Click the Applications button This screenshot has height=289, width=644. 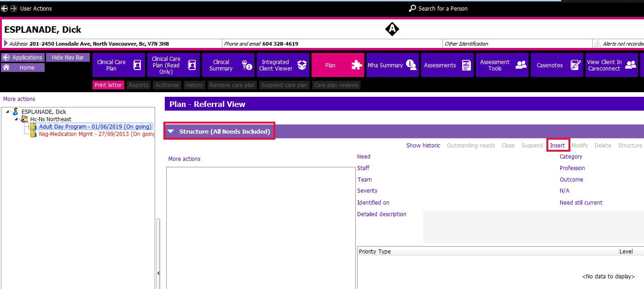(23, 58)
